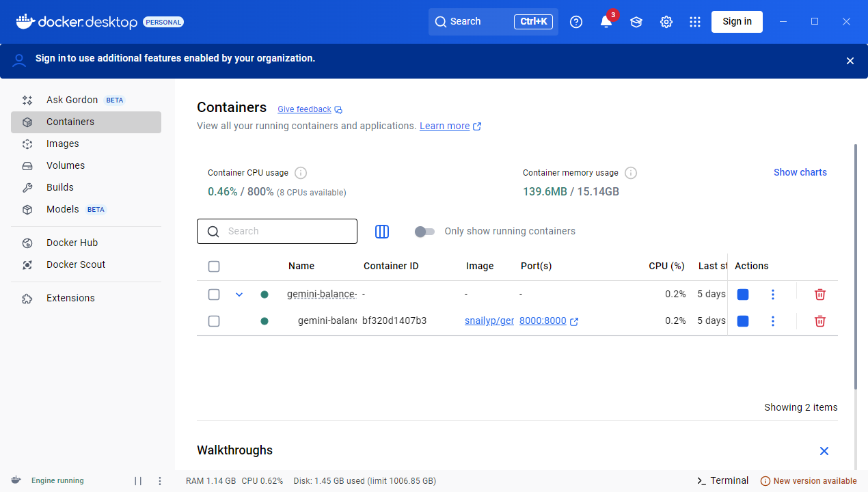Image resolution: width=868 pixels, height=492 pixels.
Task: Open the apps grid icon in header
Action: pyautogui.click(x=695, y=22)
